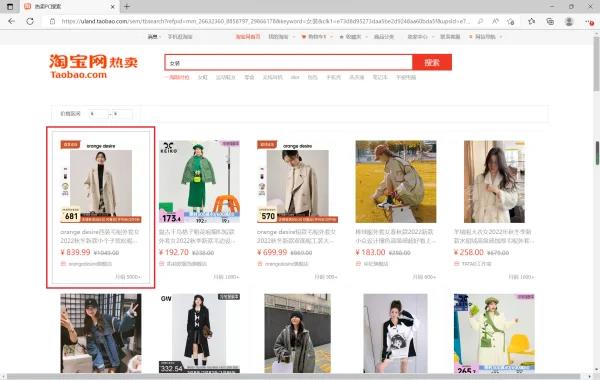Open a new browser tab
Screen dimensions: 600x380
click(x=127, y=7)
